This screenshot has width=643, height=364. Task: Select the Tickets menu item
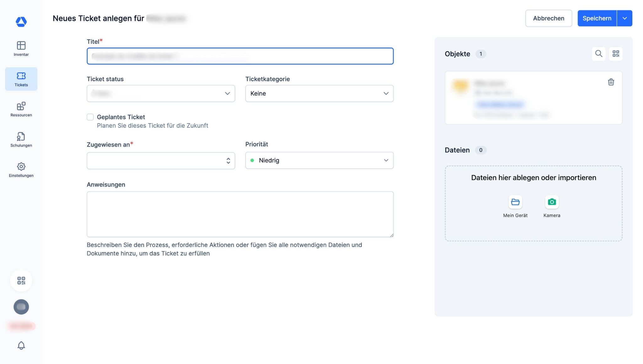[21, 79]
